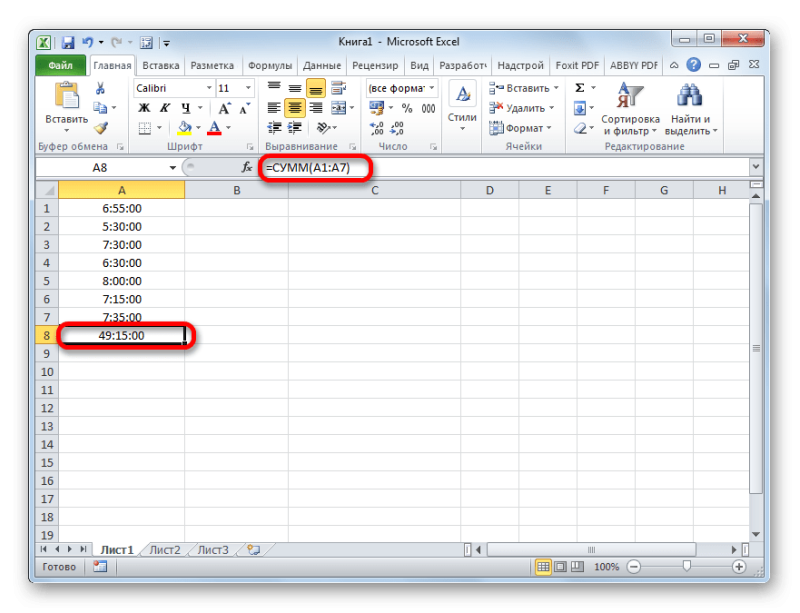The image size is (800, 613).
Task: Toggle align text left
Action: [274, 108]
